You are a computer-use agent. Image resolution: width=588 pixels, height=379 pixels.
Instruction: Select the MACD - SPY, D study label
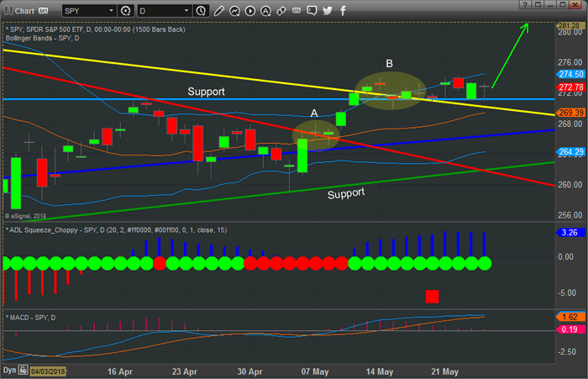pyautogui.click(x=33, y=318)
